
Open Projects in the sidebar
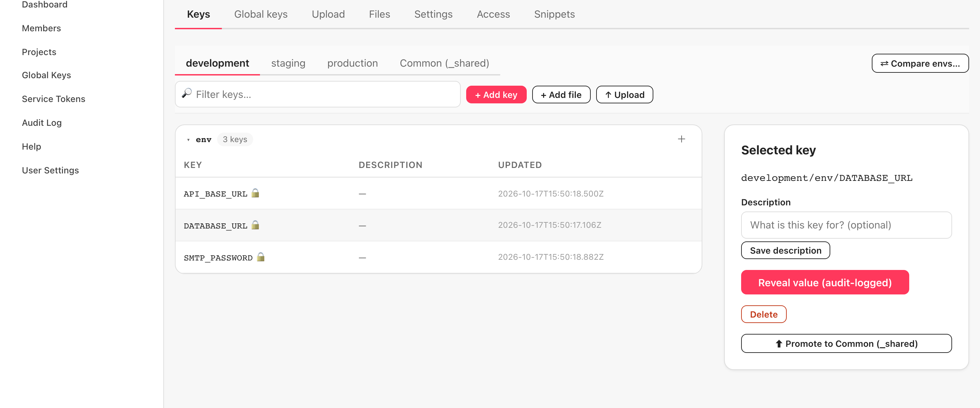39,52
